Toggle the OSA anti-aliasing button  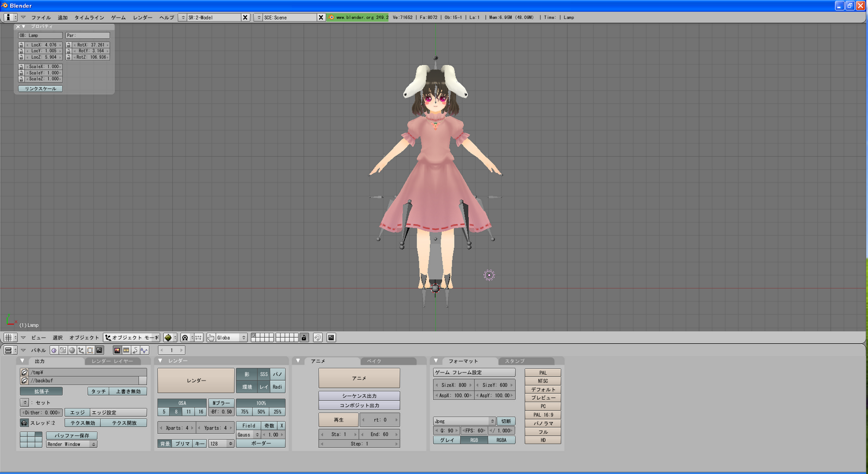pyautogui.click(x=182, y=403)
